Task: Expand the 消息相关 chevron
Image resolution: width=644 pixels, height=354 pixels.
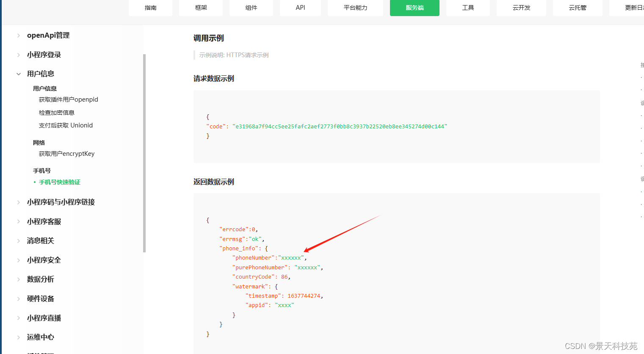Action: [x=18, y=241]
